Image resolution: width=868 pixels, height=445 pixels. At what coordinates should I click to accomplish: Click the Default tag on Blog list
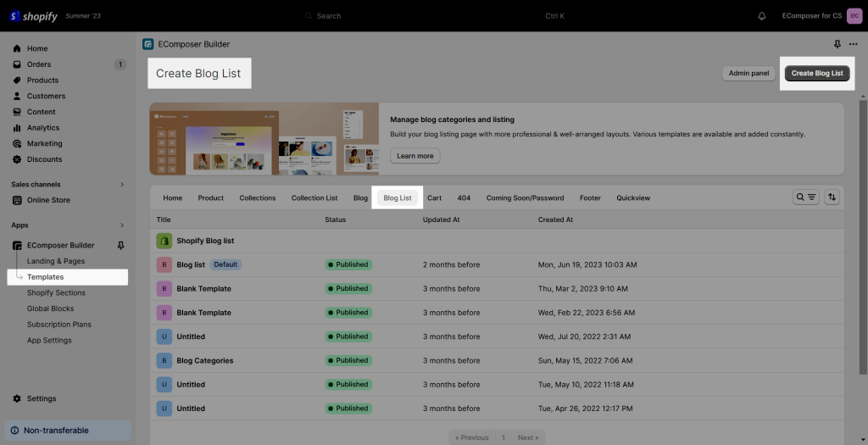tap(225, 264)
